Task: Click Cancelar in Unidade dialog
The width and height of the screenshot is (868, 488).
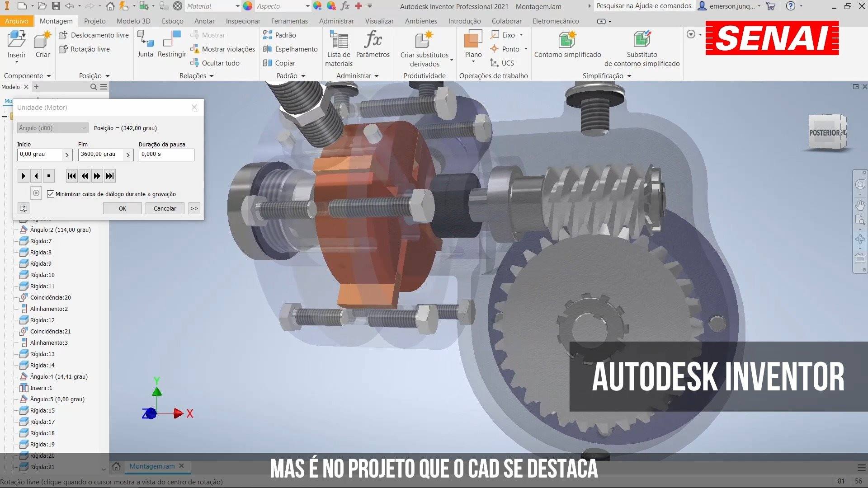Action: tap(165, 208)
